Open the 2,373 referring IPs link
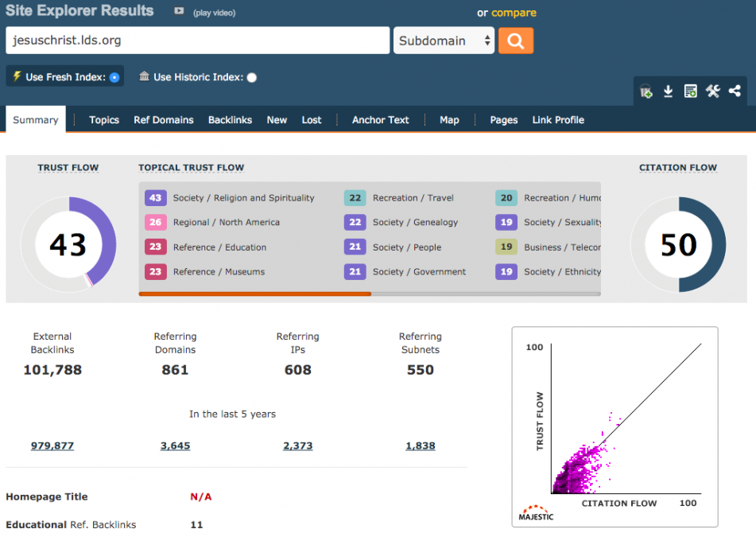The image size is (756, 537). tap(297, 446)
